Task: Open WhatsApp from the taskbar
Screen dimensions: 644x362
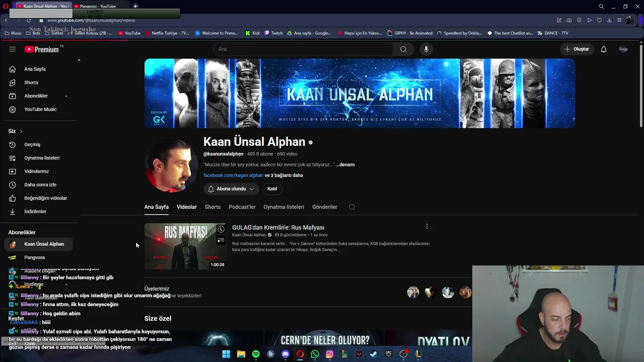Action: pos(315,354)
